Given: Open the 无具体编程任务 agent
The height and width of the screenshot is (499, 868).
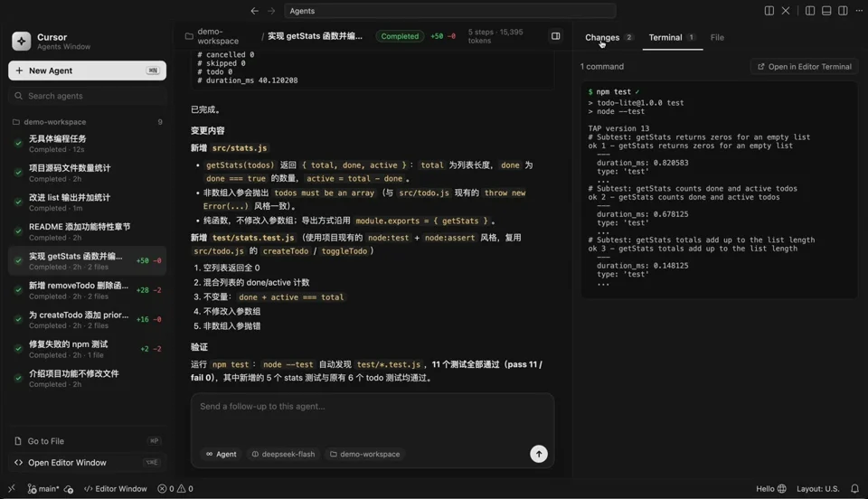Looking at the screenshot, I should click(x=87, y=144).
